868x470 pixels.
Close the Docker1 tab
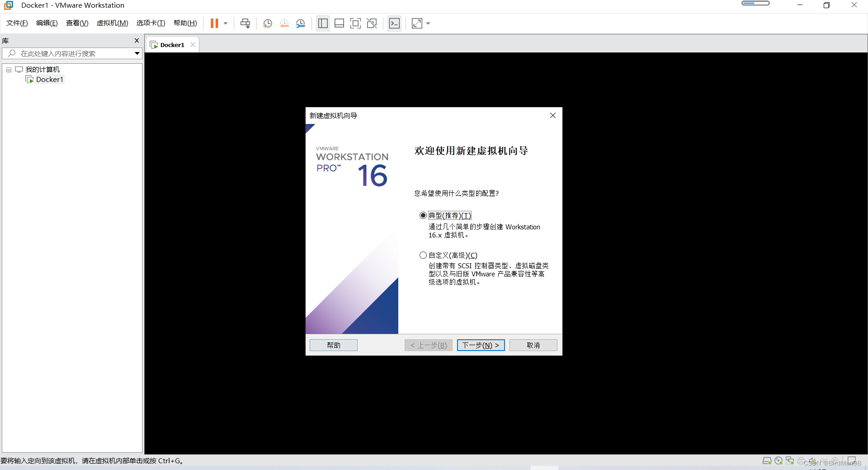click(x=193, y=44)
